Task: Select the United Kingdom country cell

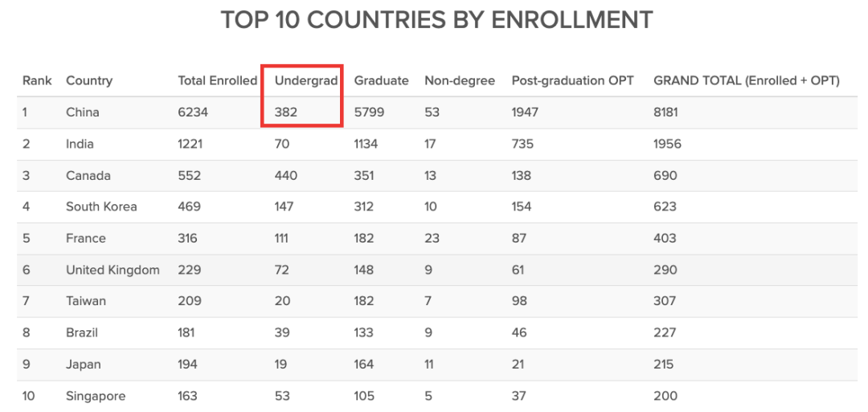Action: pos(113,270)
